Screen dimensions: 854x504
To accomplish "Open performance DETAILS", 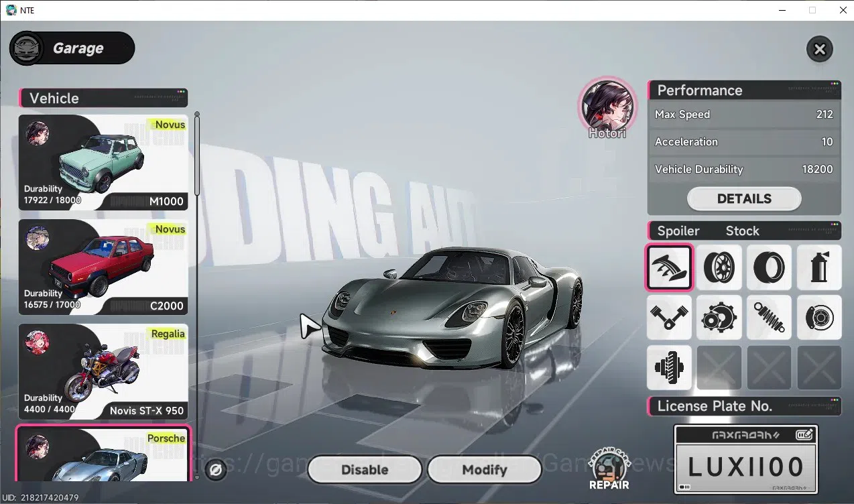I will point(744,199).
